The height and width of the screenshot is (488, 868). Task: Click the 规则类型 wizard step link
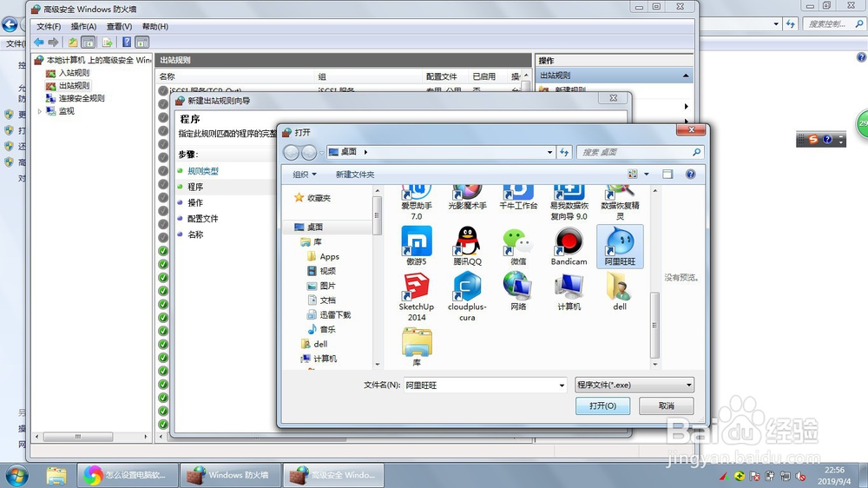click(202, 171)
